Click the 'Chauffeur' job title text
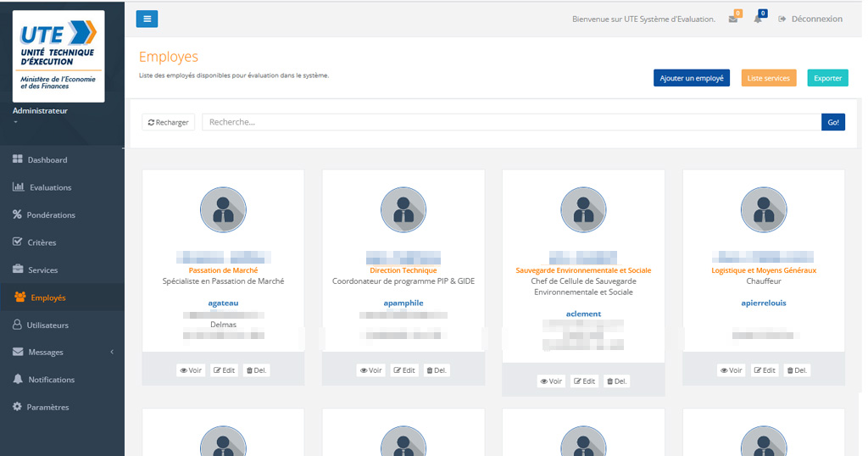Image resolution: width=868 pixels, height=456 pixels. coord(764,281)
